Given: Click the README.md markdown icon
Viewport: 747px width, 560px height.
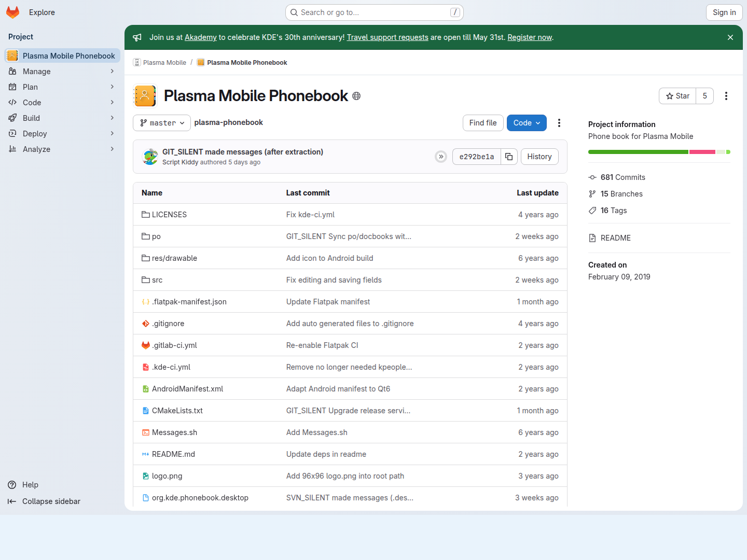Looking at the screenshot, I should (146, 454).
